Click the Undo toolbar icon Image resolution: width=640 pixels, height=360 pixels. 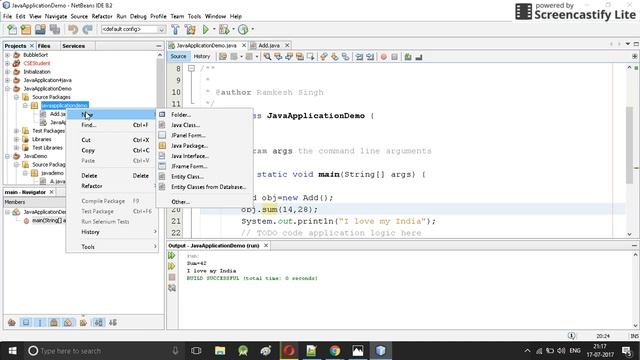(x=73, y=29)
